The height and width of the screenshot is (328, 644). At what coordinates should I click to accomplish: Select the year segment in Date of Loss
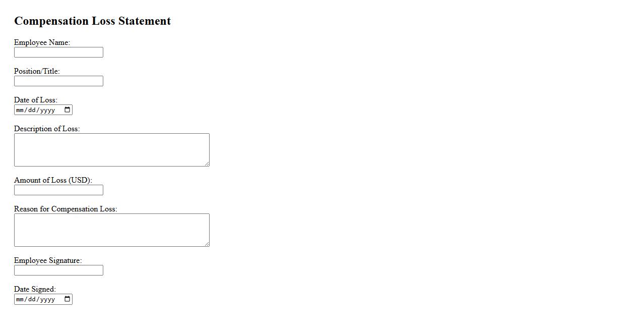coord(47,110)
